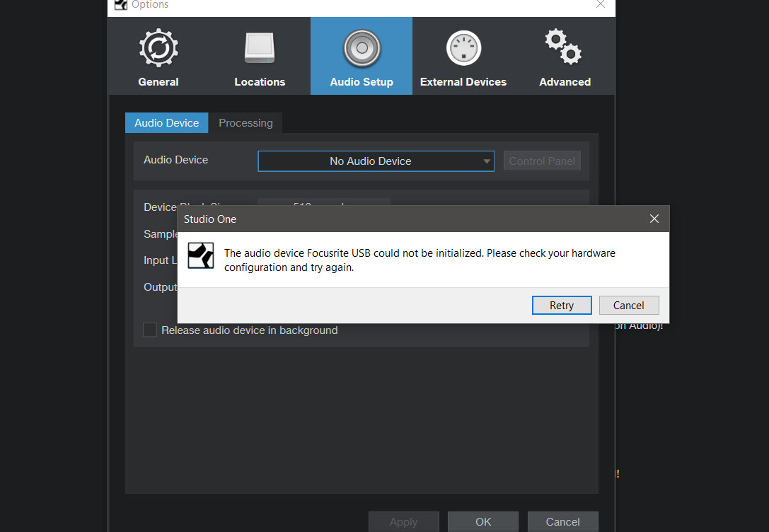
Task: Enable Release audio device in background
Action: pyautogui.click(x=149, y=330)
